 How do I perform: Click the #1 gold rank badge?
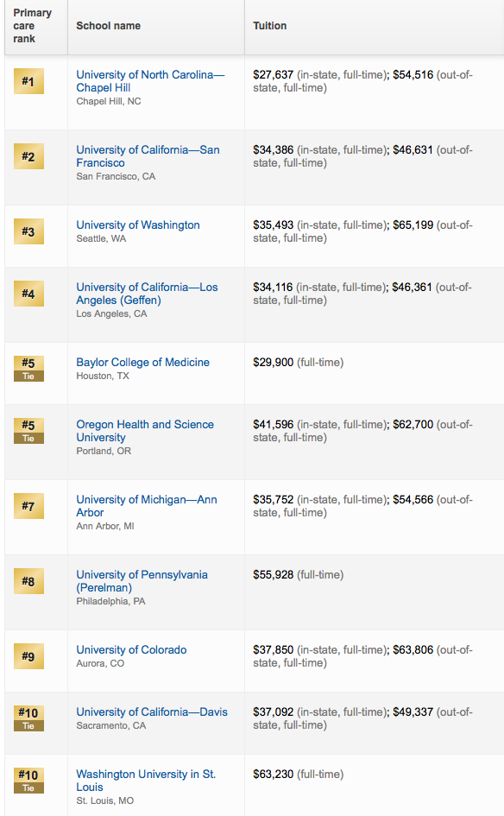click(x=28, y=81)
